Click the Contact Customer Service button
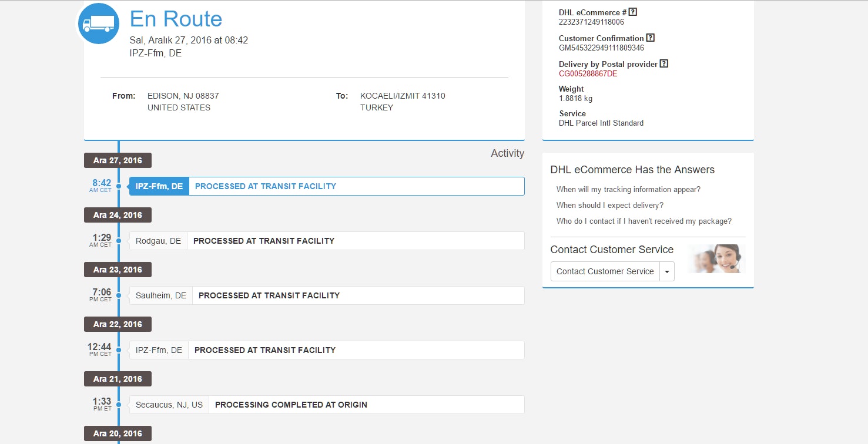 click(605, 271)
